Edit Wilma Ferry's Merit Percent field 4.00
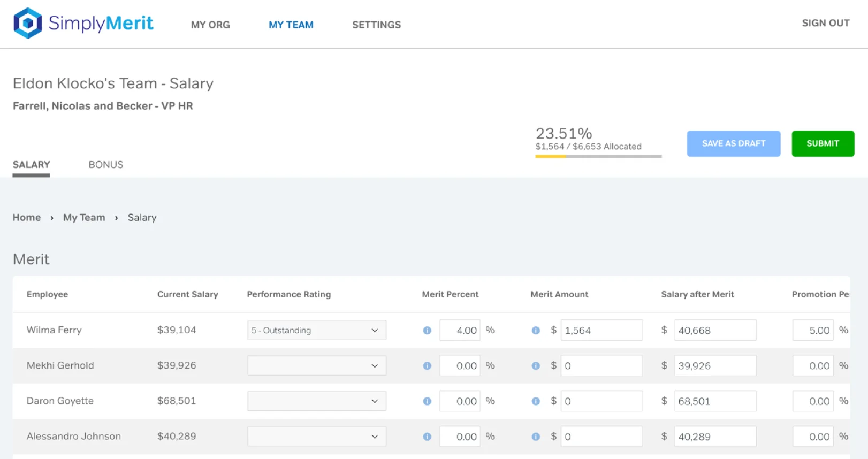 click(460, 330)
